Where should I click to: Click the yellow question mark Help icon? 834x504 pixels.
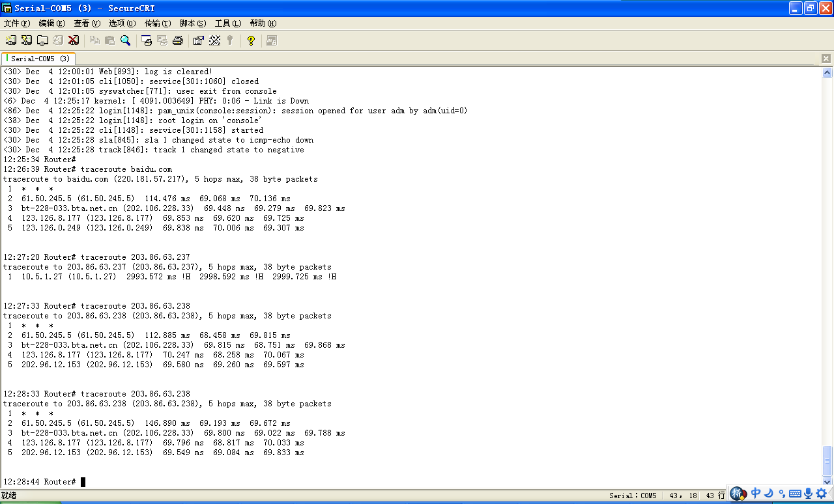click(x=251, y=40)
